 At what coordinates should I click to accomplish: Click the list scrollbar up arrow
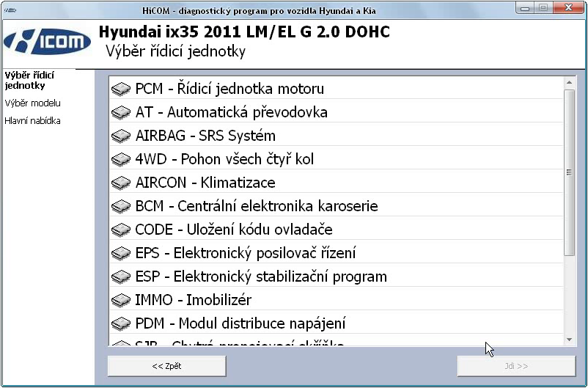click(x=569, y=83)
